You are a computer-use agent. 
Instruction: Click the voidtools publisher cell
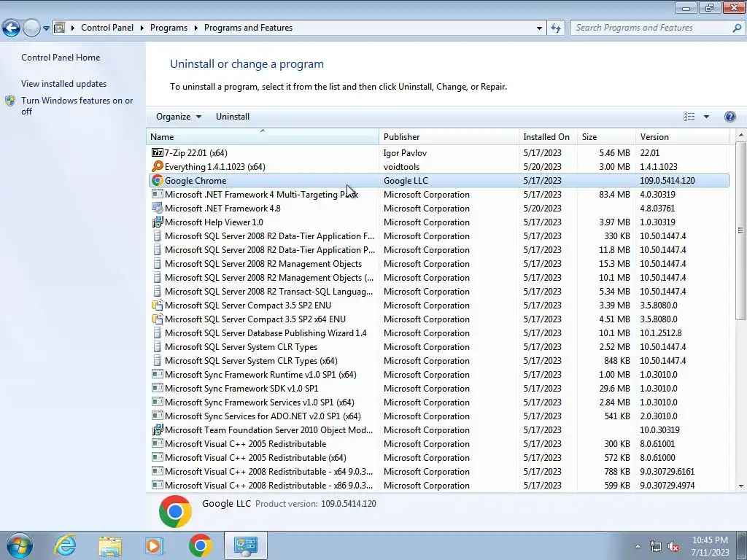tap(402, 167)
